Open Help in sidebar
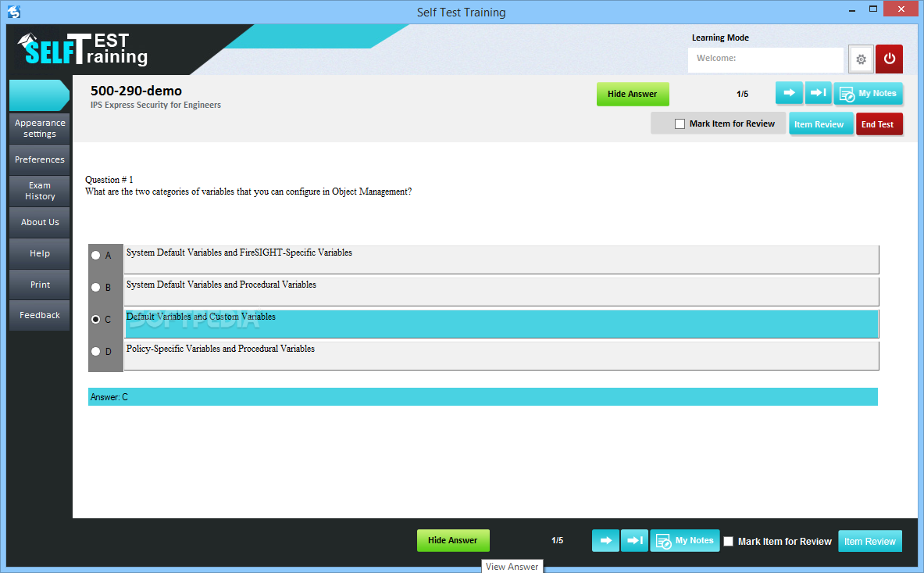Screen dimensions: 924x573 (x=40, y=253)
